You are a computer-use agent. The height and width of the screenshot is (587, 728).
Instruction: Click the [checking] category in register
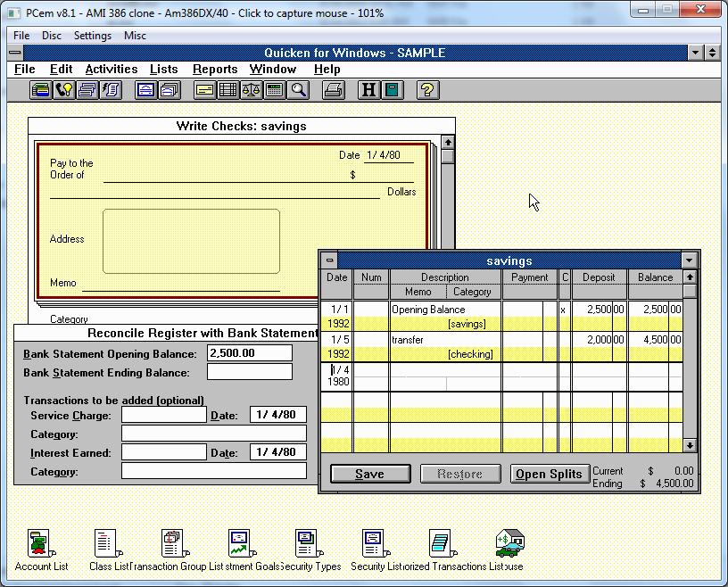(x=470, y=354)
